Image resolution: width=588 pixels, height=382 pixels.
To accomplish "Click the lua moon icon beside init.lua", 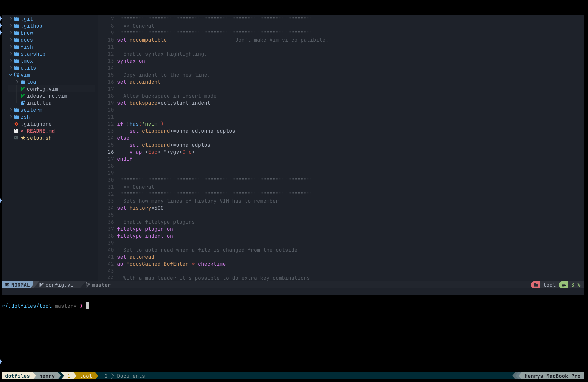I will (23, 103).
